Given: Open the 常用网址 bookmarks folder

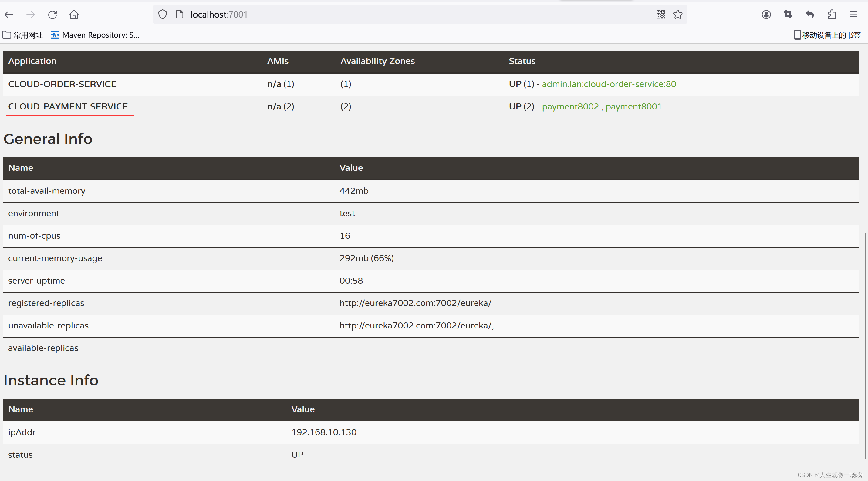Looking at the screenshot, I should (23, 35).
